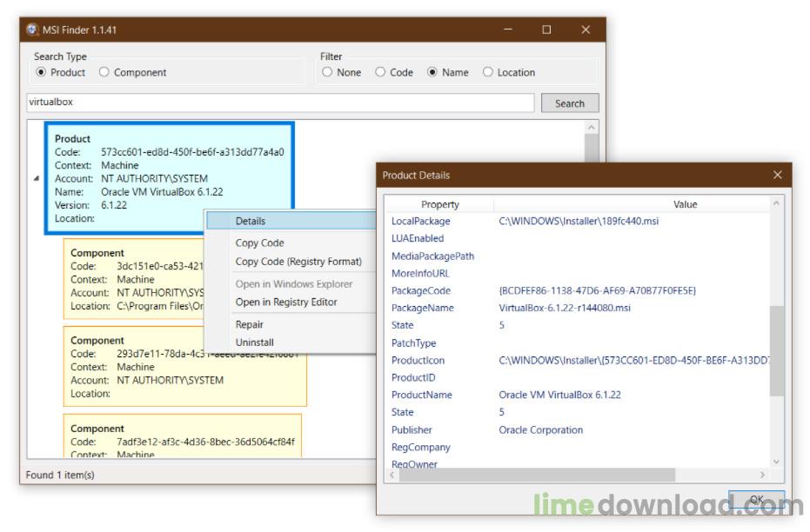Click the MSI Finder app icon in title bar
Screen dimensions: 810x532
[32, 30]
